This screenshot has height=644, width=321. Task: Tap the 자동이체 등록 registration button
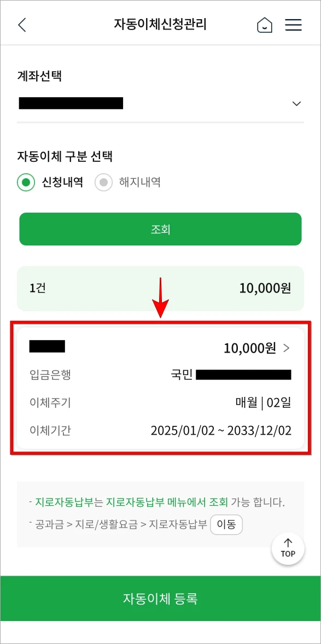pyautogui.click(x=160, y=599)
